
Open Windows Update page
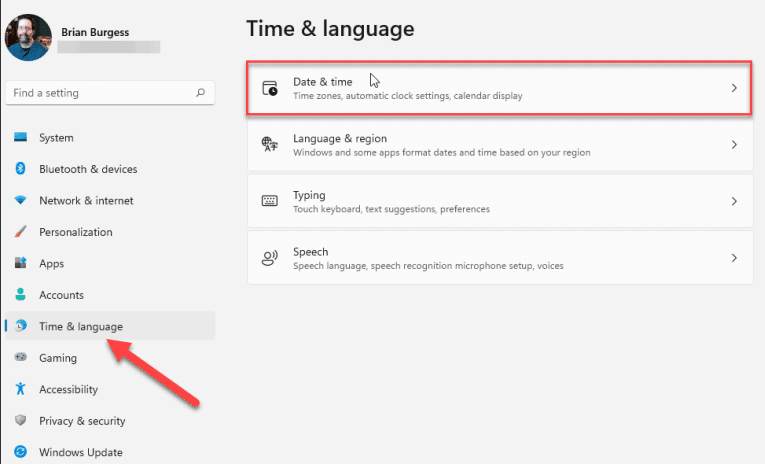click(110, 452)
